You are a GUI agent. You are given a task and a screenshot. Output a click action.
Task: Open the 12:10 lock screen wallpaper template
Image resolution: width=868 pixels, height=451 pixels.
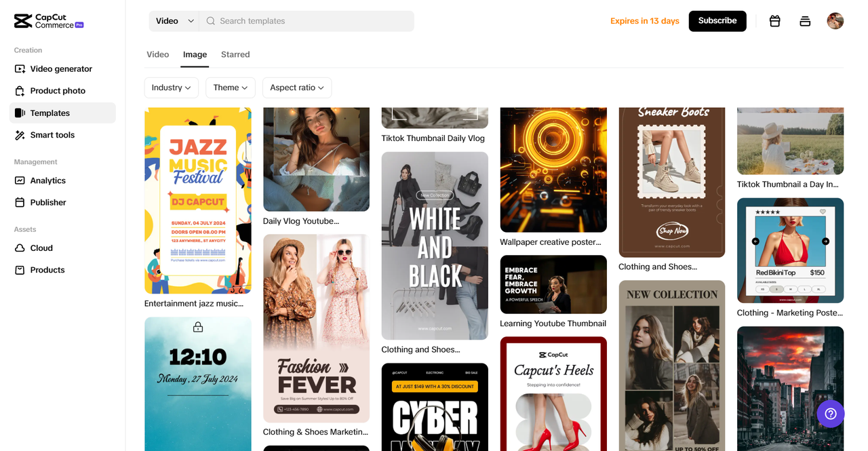[x=198, y=384]
